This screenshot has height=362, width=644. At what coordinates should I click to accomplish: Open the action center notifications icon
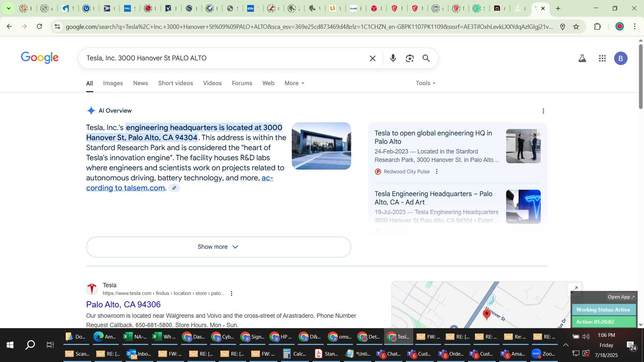point(632,346)
